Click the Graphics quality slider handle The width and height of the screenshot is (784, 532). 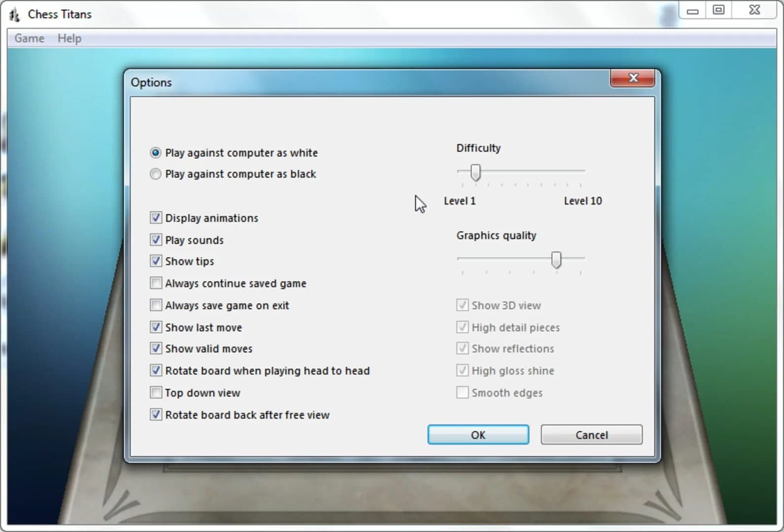tap(556, 260)
